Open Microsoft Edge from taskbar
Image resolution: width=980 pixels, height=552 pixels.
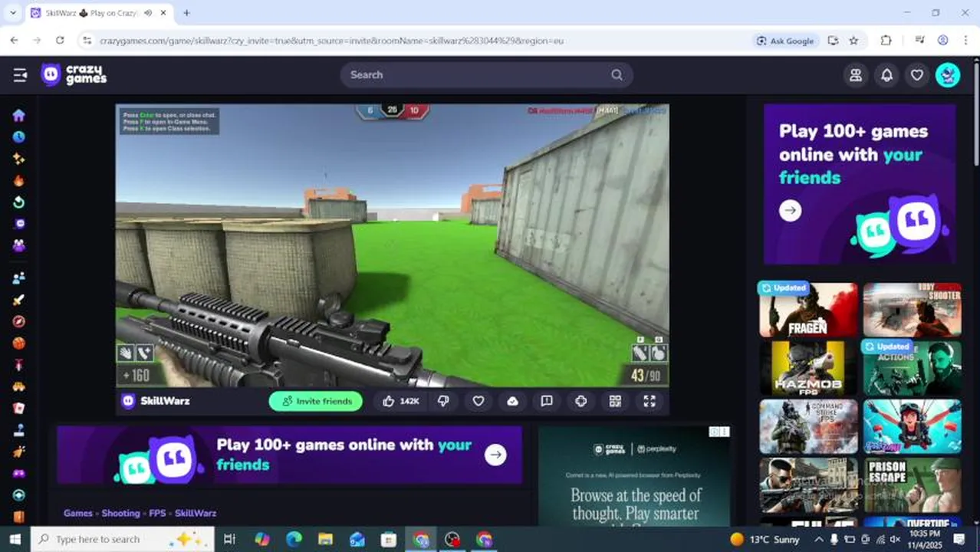pos(294,539)
